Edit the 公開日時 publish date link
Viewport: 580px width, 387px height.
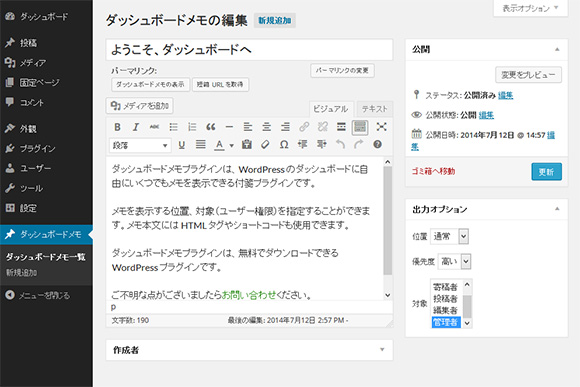click(551, 135)
